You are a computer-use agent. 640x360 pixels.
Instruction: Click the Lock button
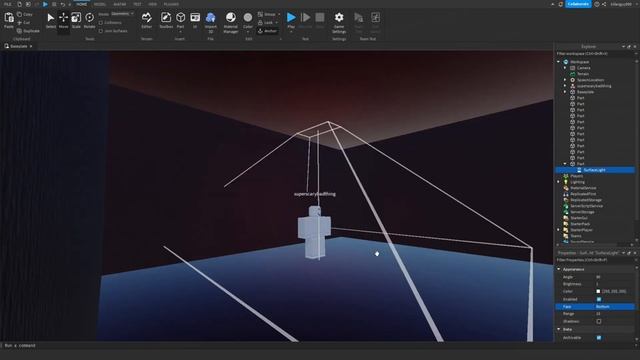click(x=265, y=22)
